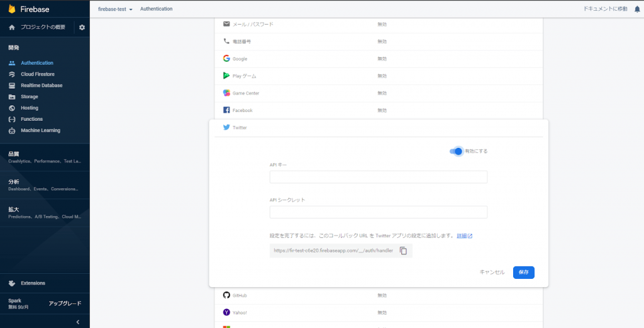Click the Authentication breadcrumb title

[x=156, y=9]
